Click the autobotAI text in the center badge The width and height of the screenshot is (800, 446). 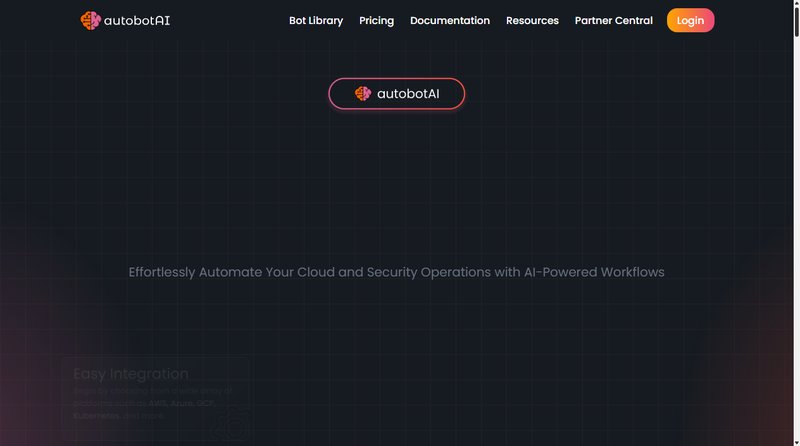(x=408, y=94)
